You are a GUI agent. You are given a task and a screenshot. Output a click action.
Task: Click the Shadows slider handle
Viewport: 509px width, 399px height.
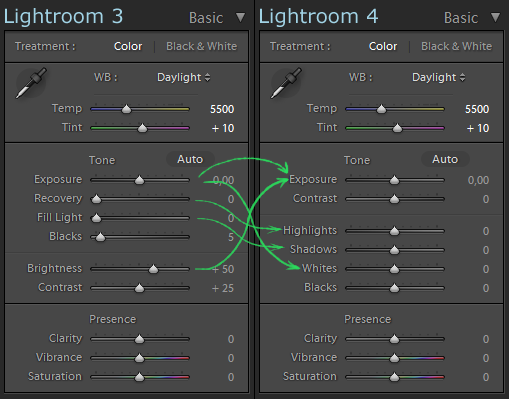coord(394,250)
